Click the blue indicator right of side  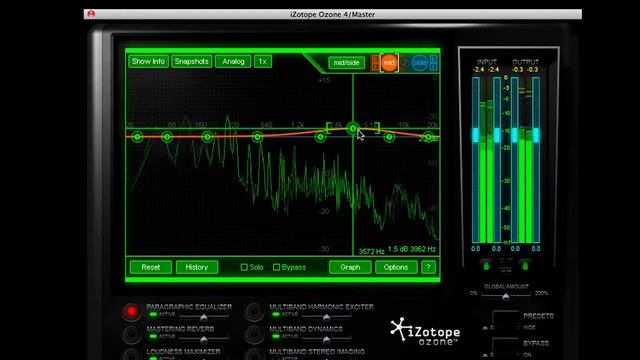(433, 63)
